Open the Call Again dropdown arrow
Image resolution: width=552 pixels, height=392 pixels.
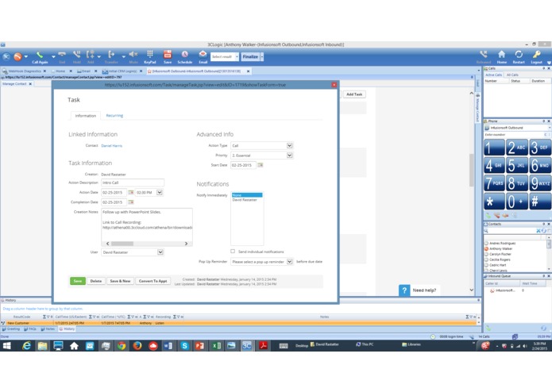click(x=53, y=56)
